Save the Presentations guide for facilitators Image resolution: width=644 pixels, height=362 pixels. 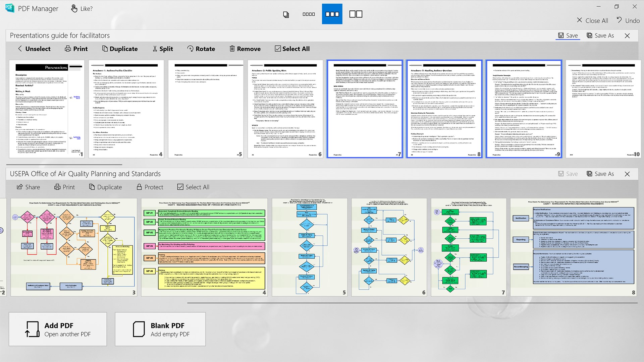coord(568,35)
